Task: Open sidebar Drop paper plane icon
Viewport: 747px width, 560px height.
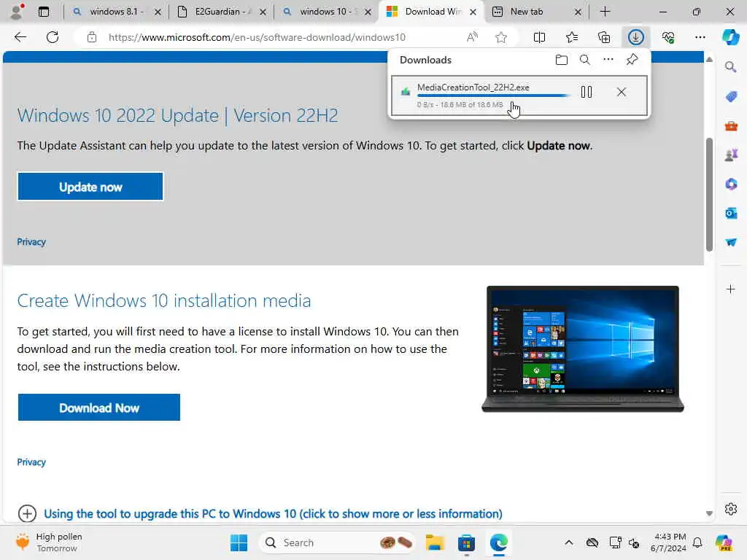Action: coord(730,242)
